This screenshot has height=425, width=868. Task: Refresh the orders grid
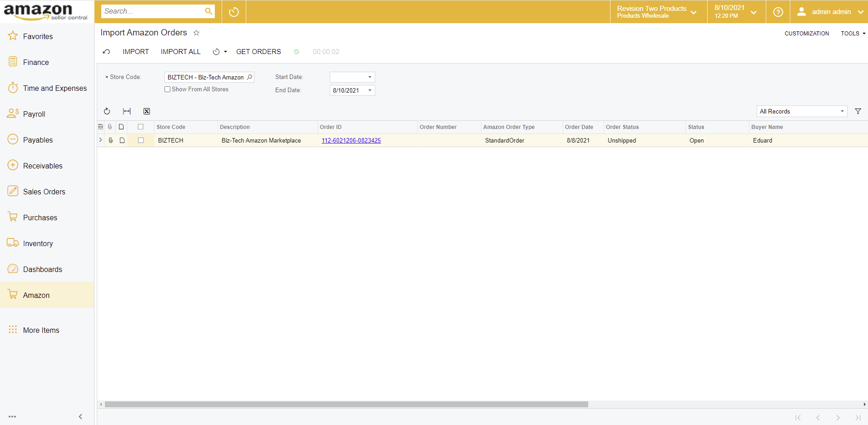[107, 111]
